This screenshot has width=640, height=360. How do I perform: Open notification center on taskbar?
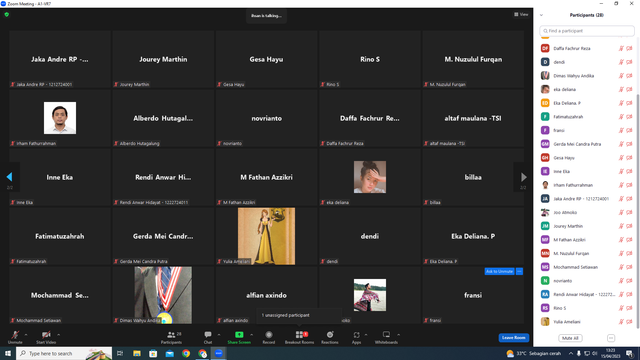pyautogui.click(x=630, y=353)
